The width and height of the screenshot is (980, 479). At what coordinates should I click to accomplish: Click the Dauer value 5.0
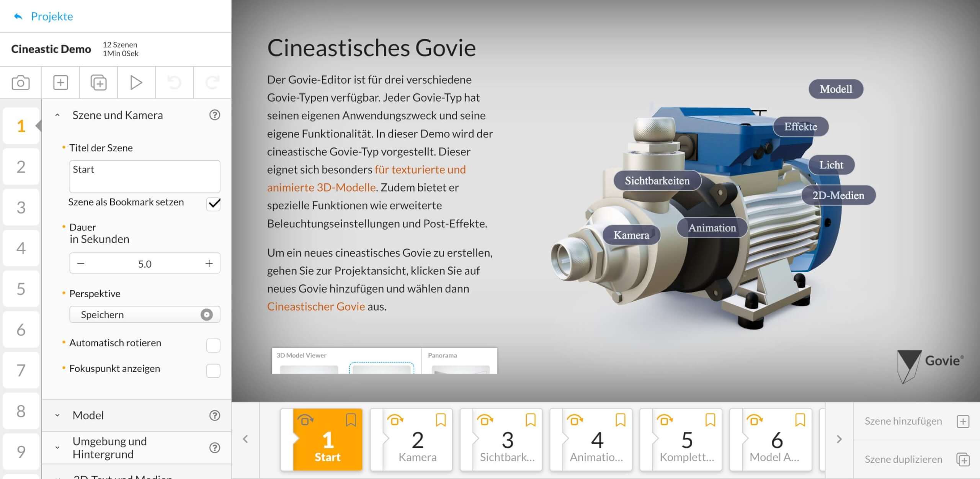(145, 264)
